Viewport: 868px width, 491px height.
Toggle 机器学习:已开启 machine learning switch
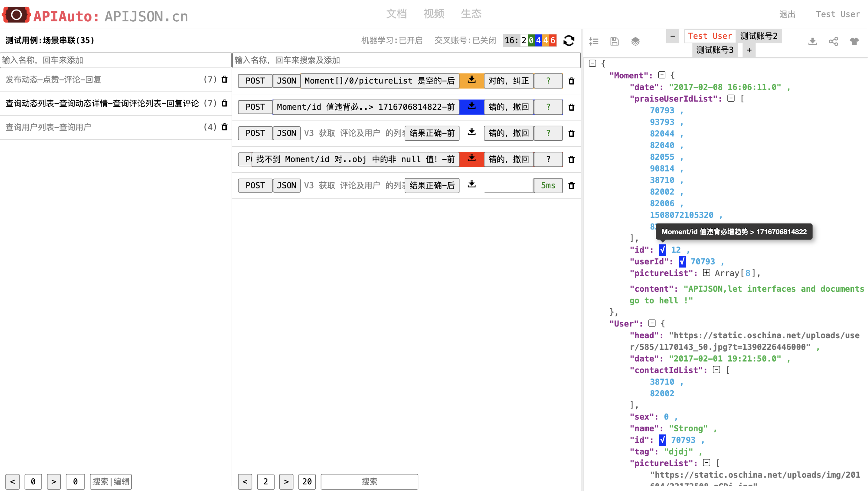pos(392,40)
